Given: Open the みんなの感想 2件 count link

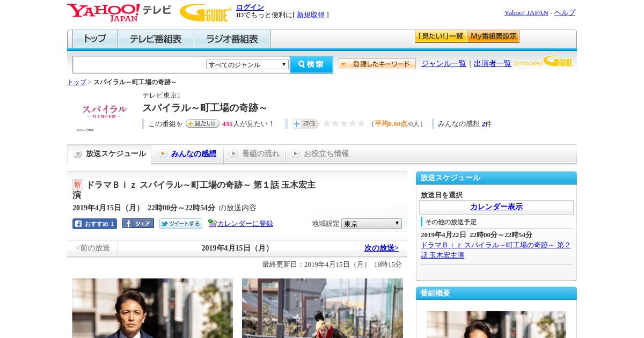Looking at the screenshot, I should pyautogui.click(x=484, y=124).
